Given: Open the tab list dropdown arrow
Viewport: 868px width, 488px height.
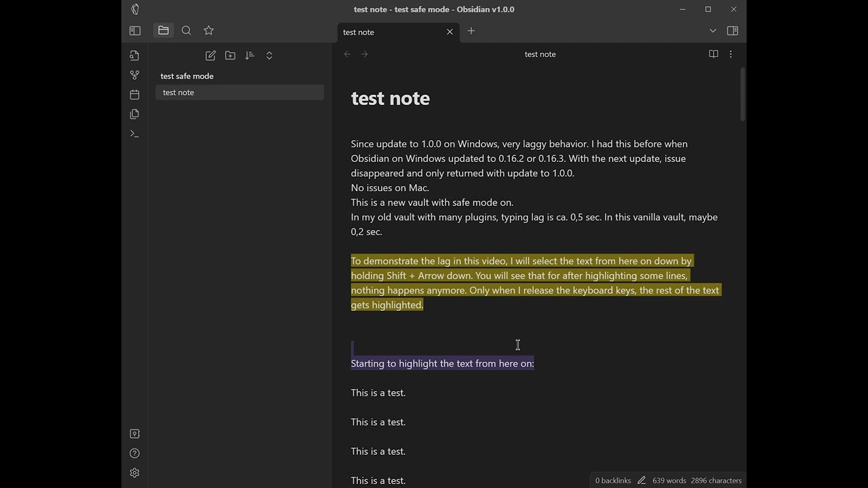Looking at the screenshot, I should coord(713,30).
